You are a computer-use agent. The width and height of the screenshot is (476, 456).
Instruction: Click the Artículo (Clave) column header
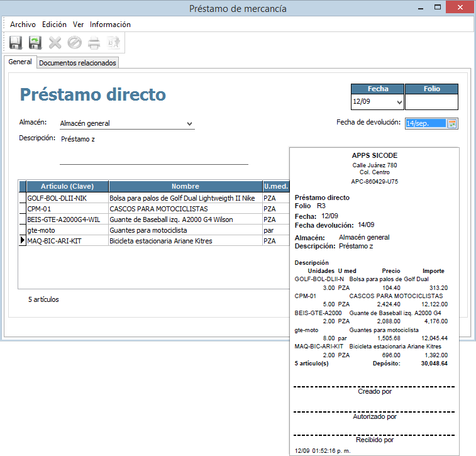[67, 186]
